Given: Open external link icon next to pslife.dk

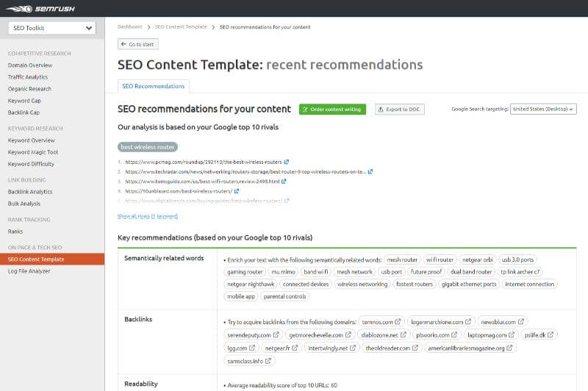Looking at the screenshot, I should click(551, 334).
